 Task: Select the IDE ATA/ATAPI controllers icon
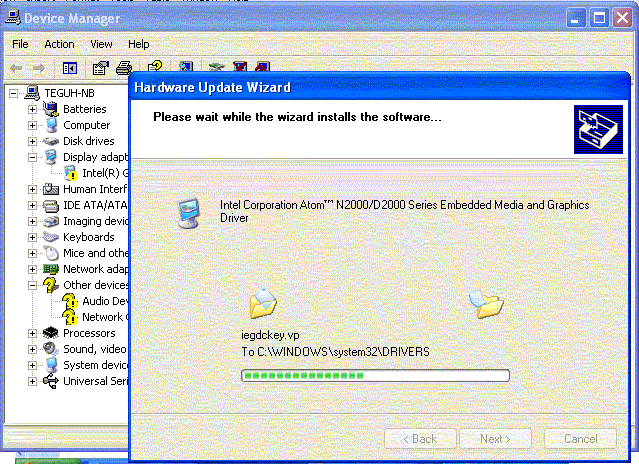(x=51, y=205)
